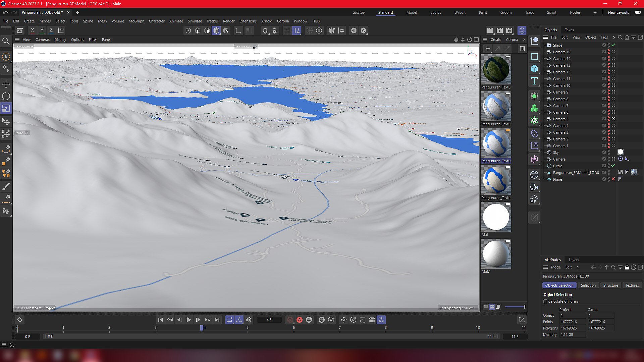Open Attributes panel hamburger menu
This screenshot has width=644, height=362.
pyautogui.click(x=545, y=267)
